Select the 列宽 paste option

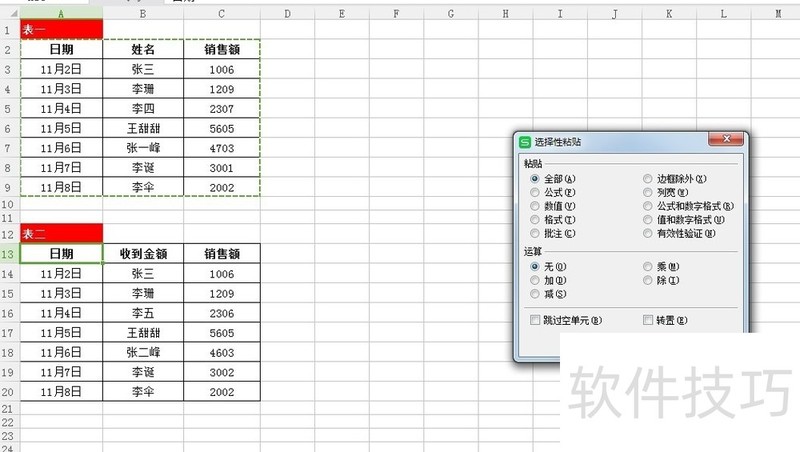click(649, 192)
